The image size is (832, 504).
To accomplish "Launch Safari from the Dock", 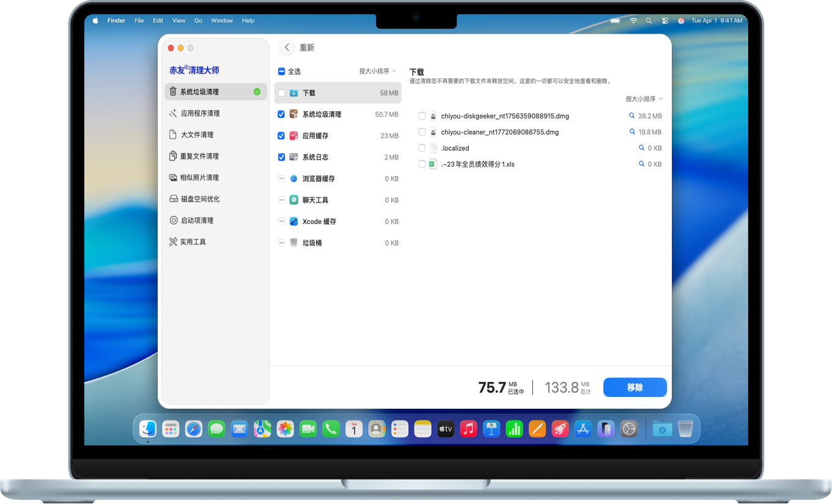I will (x=194, y=429).
